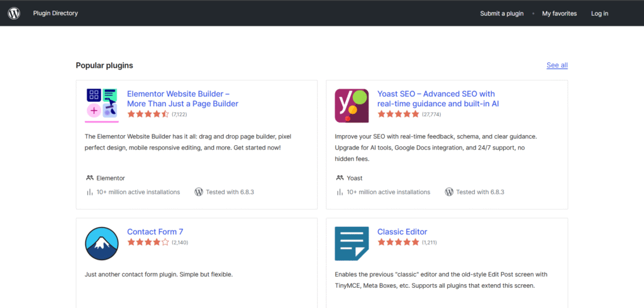Click the Contact Form 7 mountain icon
This screenshot has height=308, width=644.
pyautogui.click(x=101, y=243)
